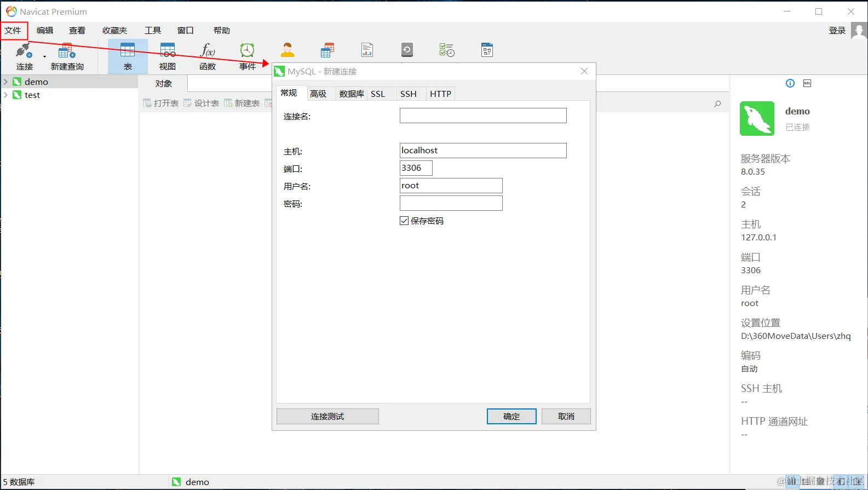Click the user person icon in toolbar
The width and height of the screenshot is (868, 490).
click(x=288, y=50)
